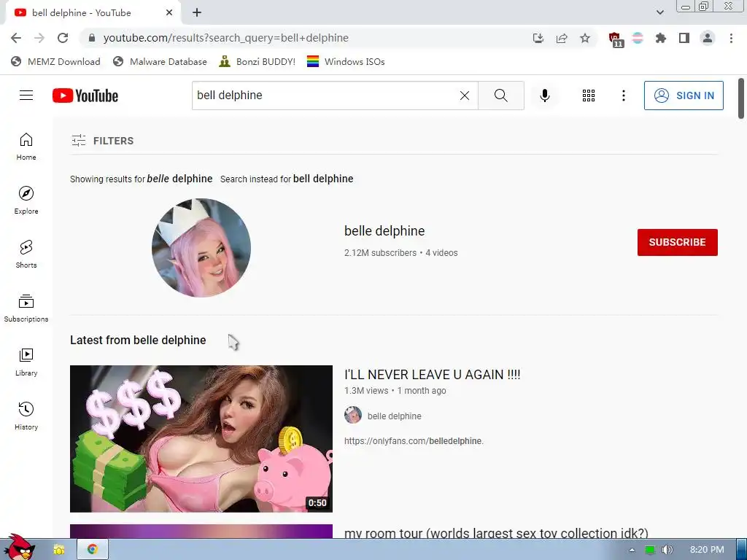Open the Windows ISOs bookmark
The height and width of the screenshot is (560, 747).
tap(346, 61)
